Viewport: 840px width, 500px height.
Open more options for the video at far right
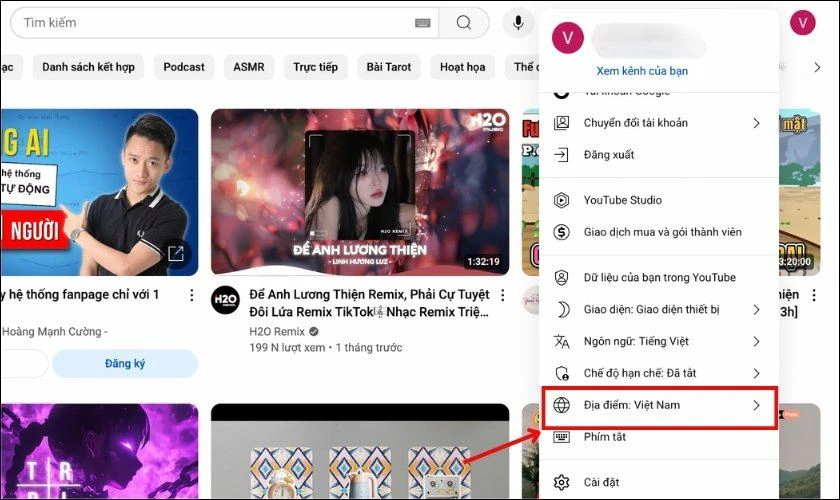(814, 295)
